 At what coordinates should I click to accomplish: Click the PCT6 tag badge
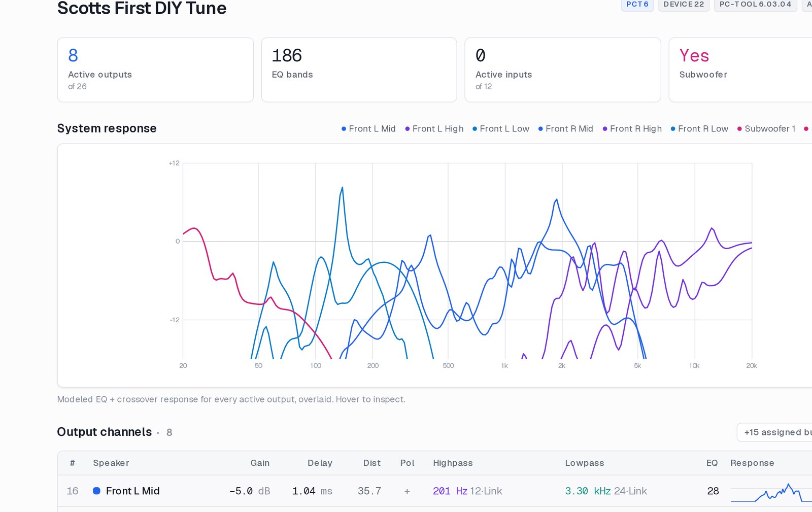[637, 5]
